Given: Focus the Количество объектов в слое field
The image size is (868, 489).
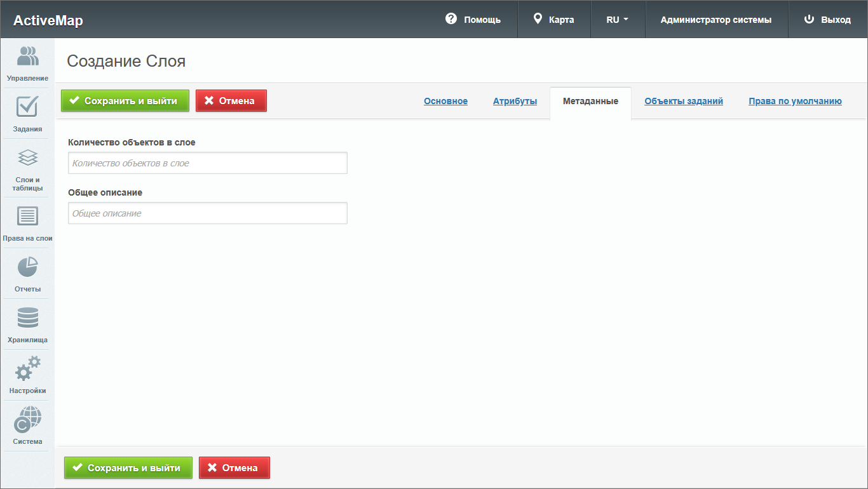Looking at the screenshot, I should pos(208,163).
